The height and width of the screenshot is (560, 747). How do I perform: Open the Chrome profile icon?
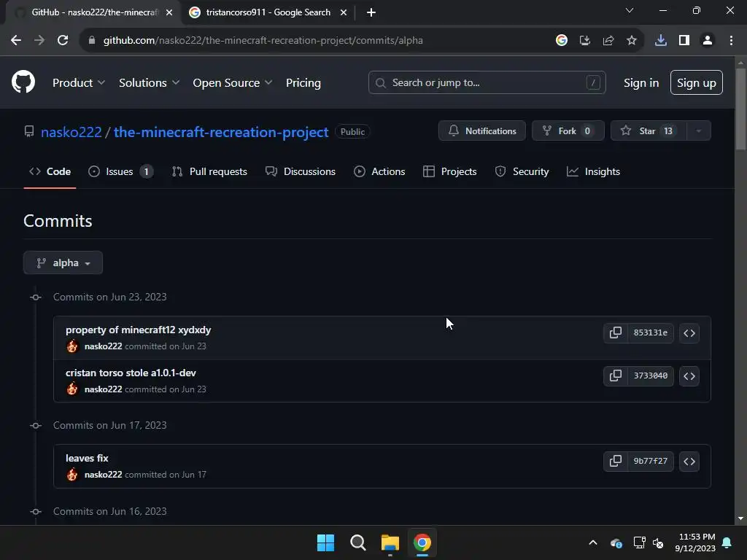click(708, 41)
